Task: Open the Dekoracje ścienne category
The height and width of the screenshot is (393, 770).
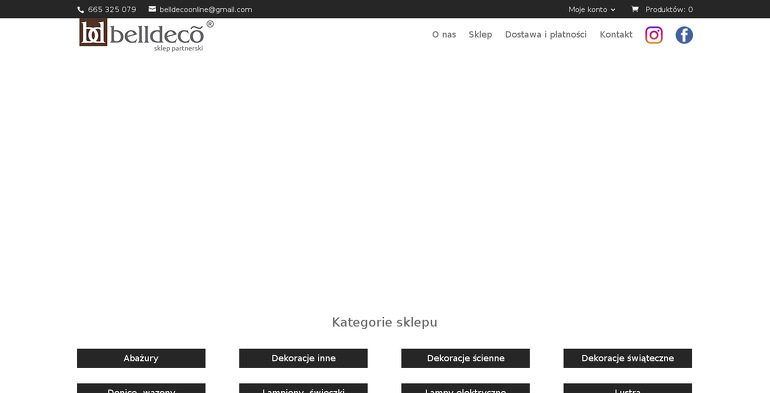Action: [x=466, y=358]
